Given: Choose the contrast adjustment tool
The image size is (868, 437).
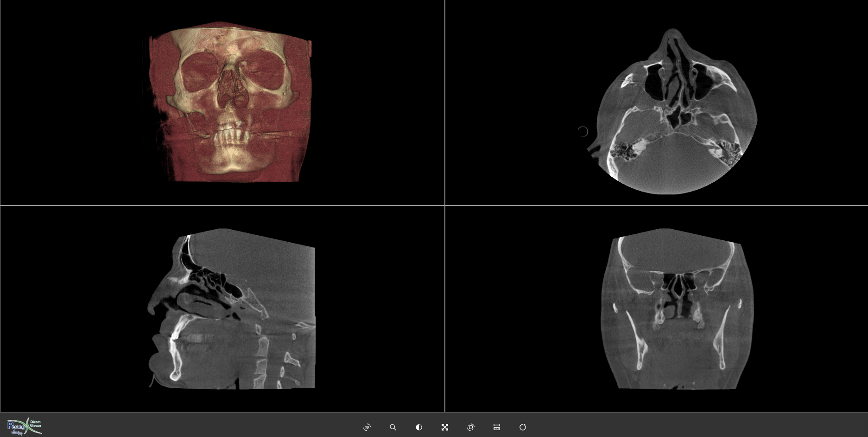Looking at the screenshot, I should pyautogui.click(x=419, y=427).
